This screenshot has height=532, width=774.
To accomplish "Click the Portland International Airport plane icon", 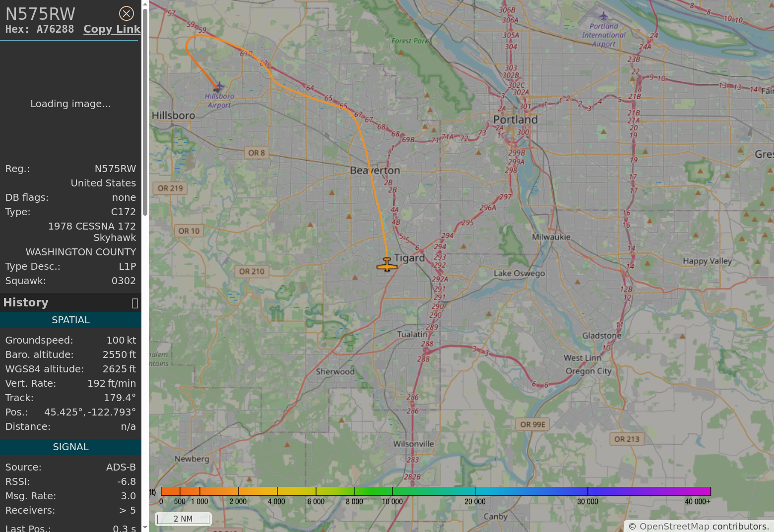I will [603, 16].
